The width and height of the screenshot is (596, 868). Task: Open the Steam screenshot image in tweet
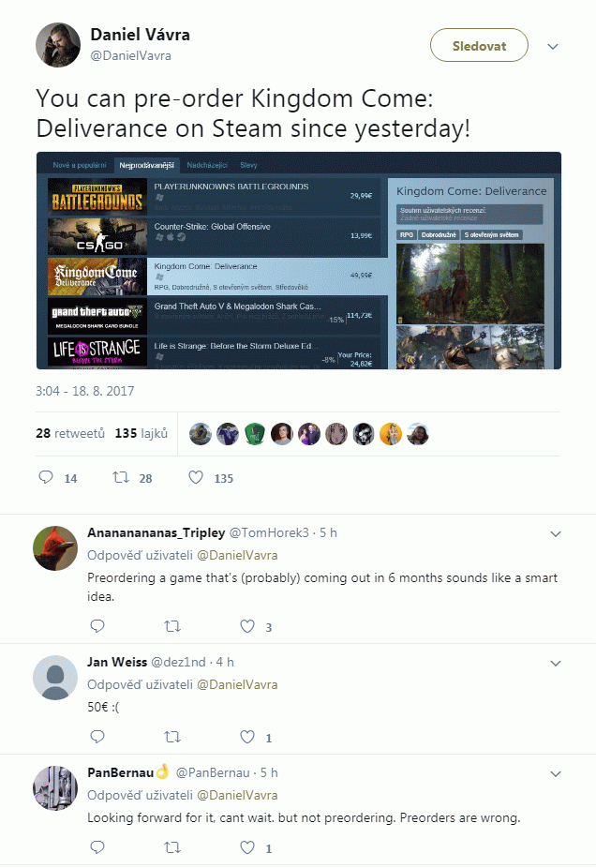pyautogui.click(x=299, y=261)
